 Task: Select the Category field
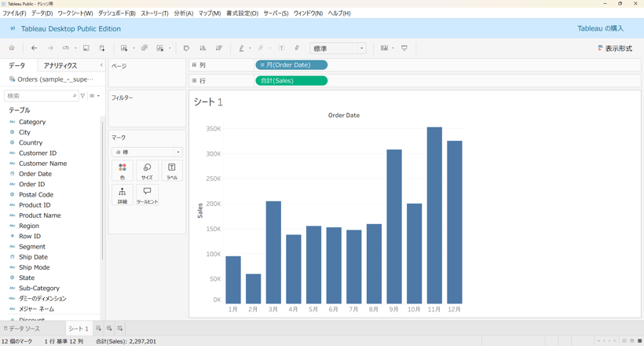[32, 122]
